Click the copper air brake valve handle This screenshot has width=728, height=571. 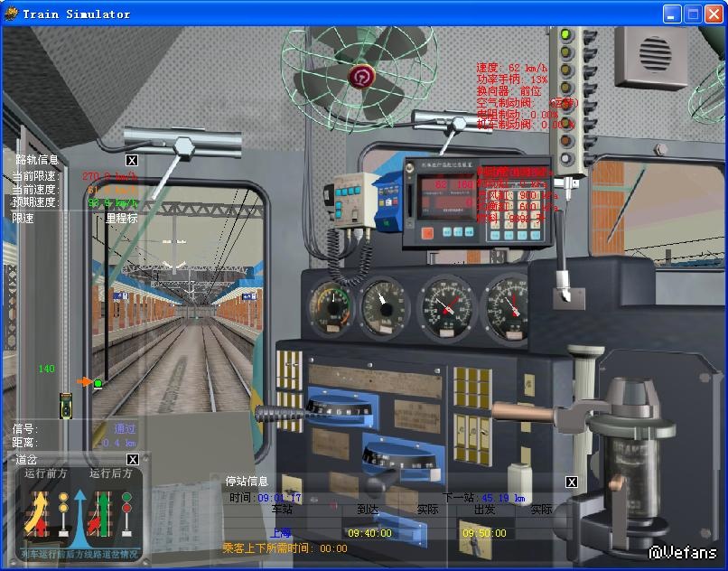[x=524, y=412]
